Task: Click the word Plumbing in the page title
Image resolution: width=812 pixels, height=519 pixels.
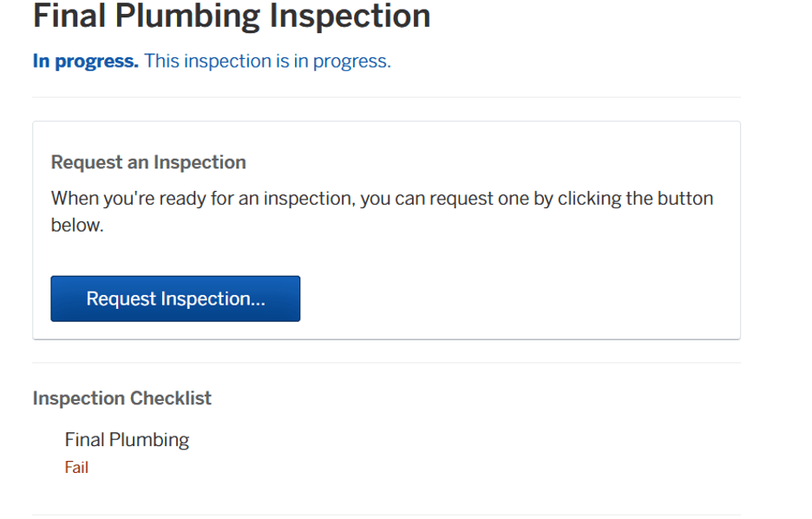Action: coord(187,16)
